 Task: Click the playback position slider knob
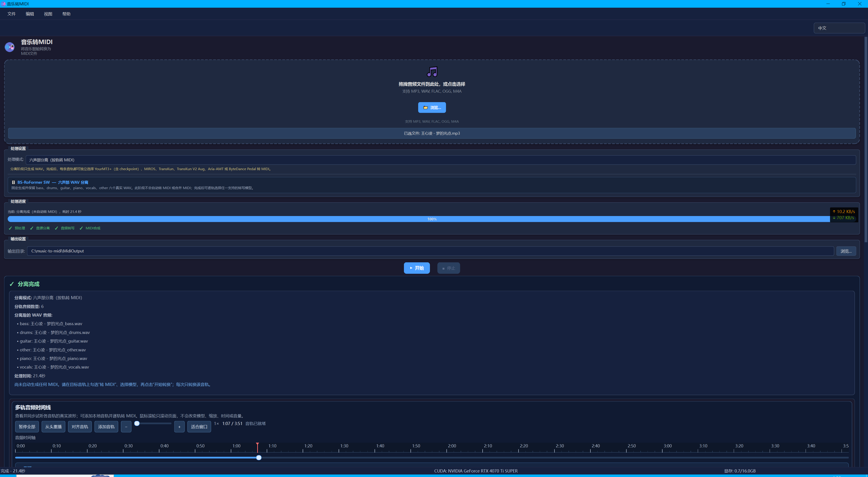(259, 458)
